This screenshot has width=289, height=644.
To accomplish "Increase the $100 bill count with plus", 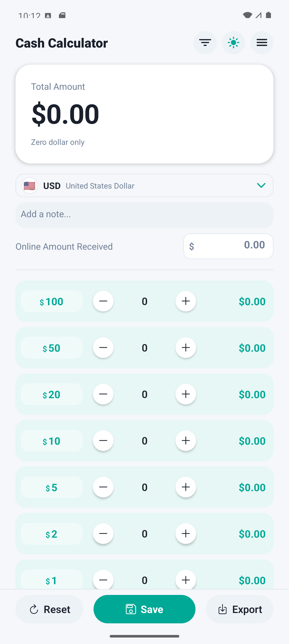I will click(x=186, y=301).
